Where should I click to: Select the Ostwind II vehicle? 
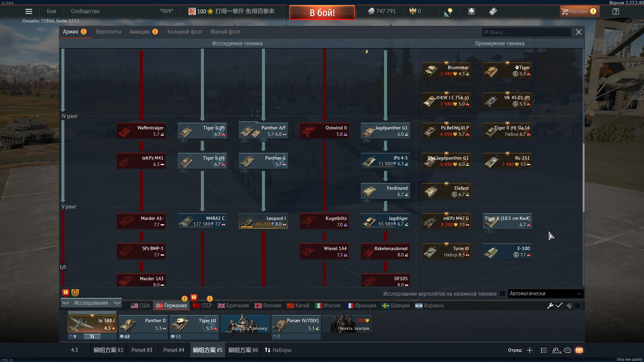point(324,131)
